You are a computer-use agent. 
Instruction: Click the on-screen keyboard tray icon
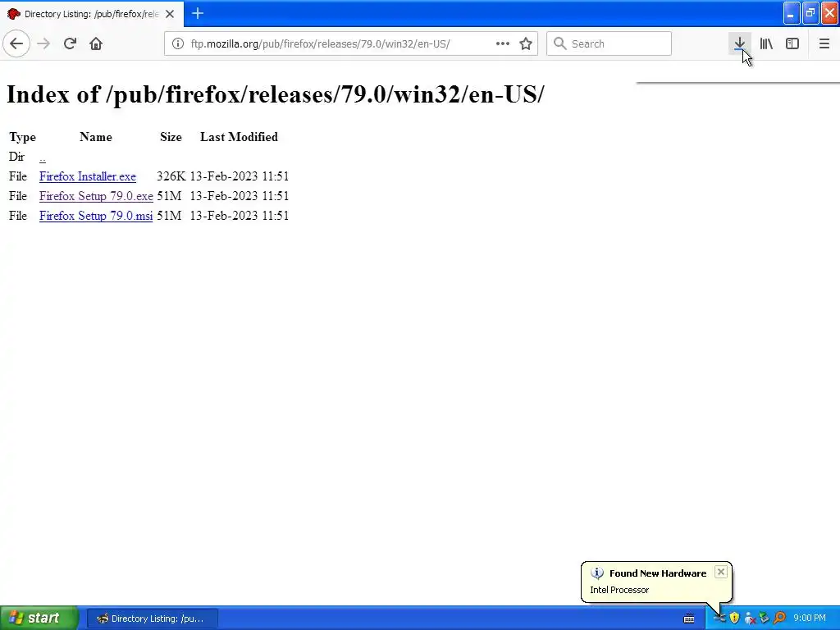coord(689,619)
